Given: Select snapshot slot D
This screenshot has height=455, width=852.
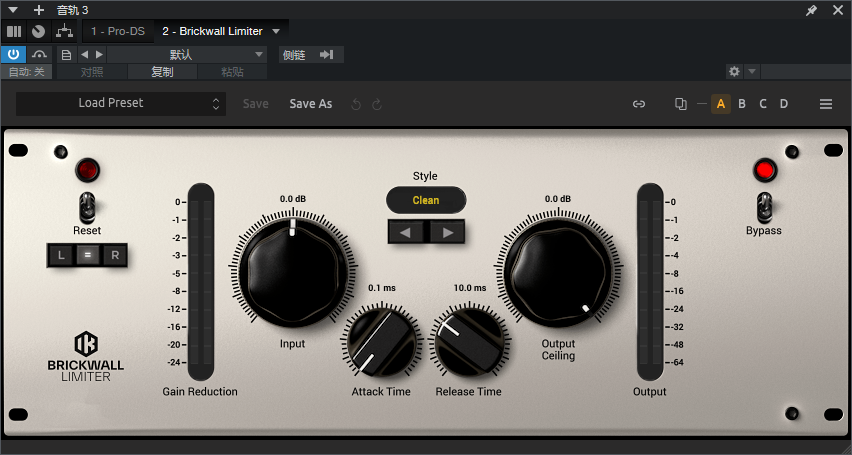Looking at the screenshot, I should (x=784, y=104).
